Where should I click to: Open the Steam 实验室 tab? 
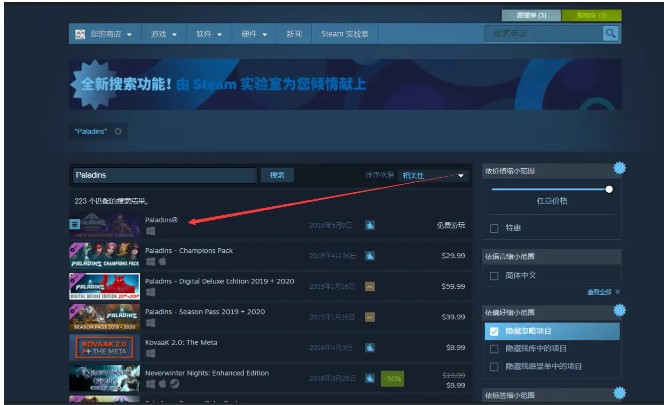pos(344,34)
